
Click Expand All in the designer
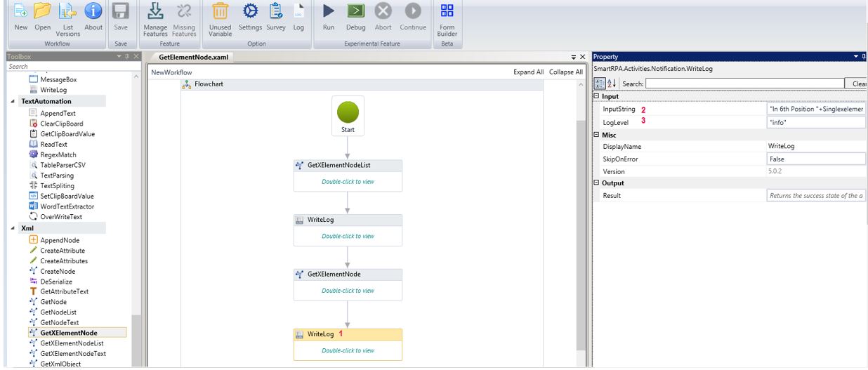pos(528,72)
